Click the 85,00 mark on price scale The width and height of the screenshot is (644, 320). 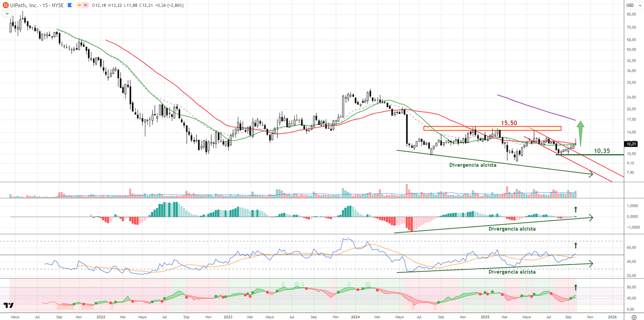(x=631, y=14)
